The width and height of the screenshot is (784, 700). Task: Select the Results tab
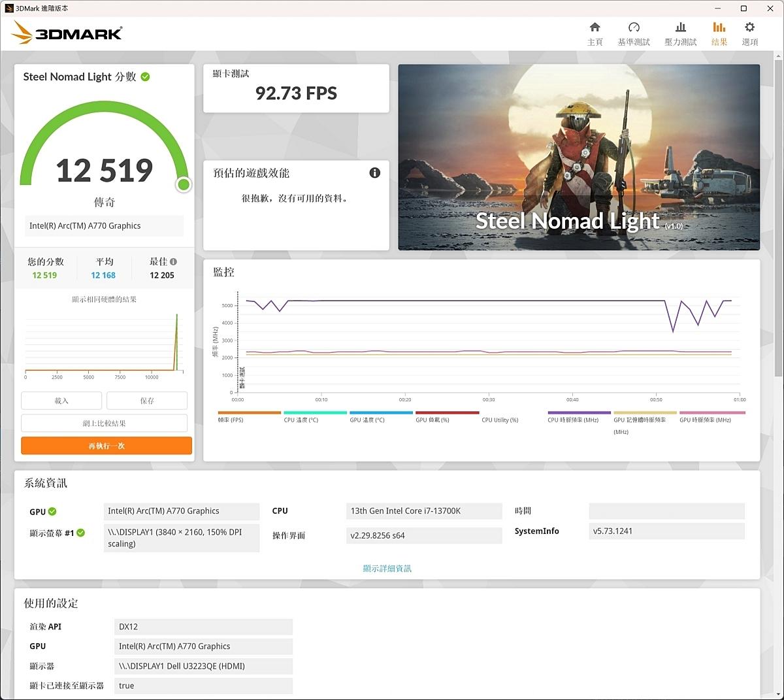719,33
